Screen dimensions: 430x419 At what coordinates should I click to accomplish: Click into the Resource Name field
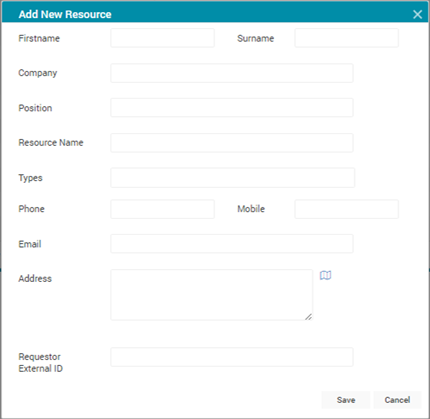coord(232,143)
